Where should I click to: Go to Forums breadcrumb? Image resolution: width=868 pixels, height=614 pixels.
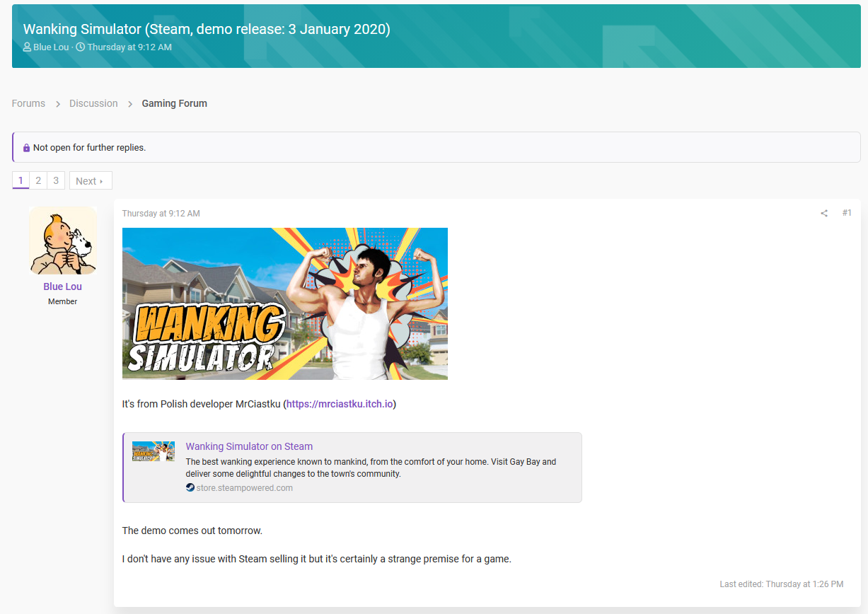point(28,103)
